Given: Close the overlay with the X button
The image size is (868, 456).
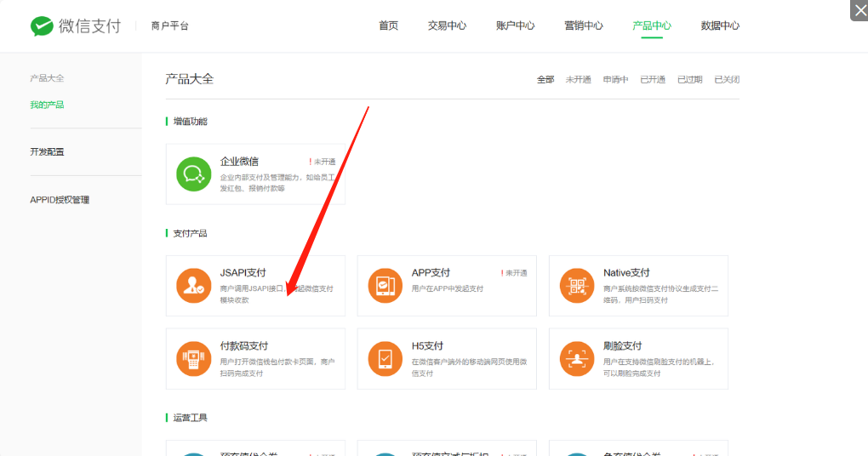Looking at the screenshot, I should pyautogui.click(x=860, y=10).
